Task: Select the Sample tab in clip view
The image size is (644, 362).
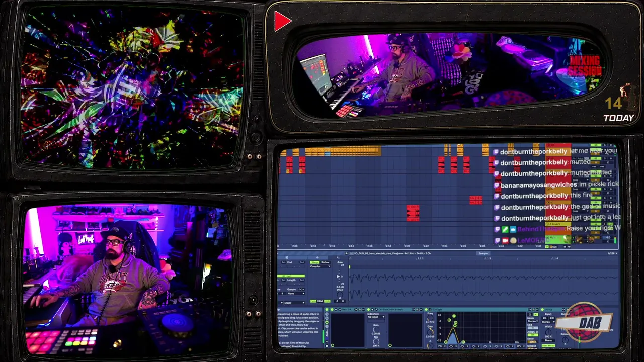Action: (x=483, y=253)
